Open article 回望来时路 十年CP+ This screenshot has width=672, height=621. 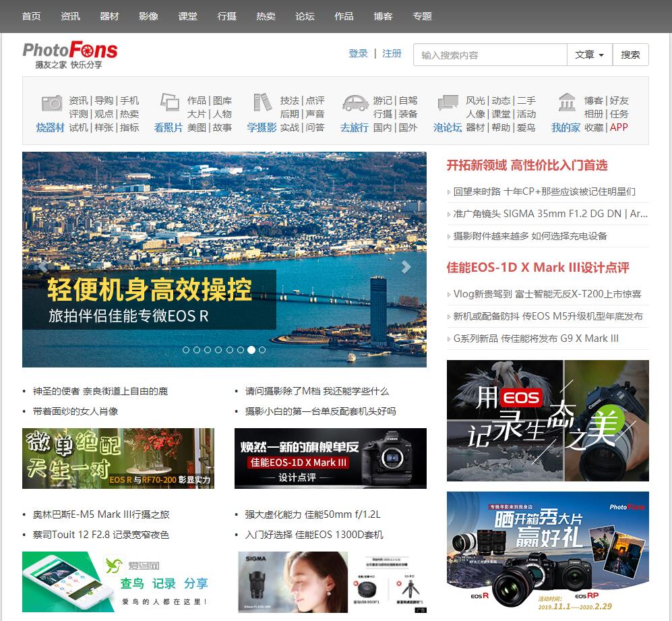(x=545, y=191)
